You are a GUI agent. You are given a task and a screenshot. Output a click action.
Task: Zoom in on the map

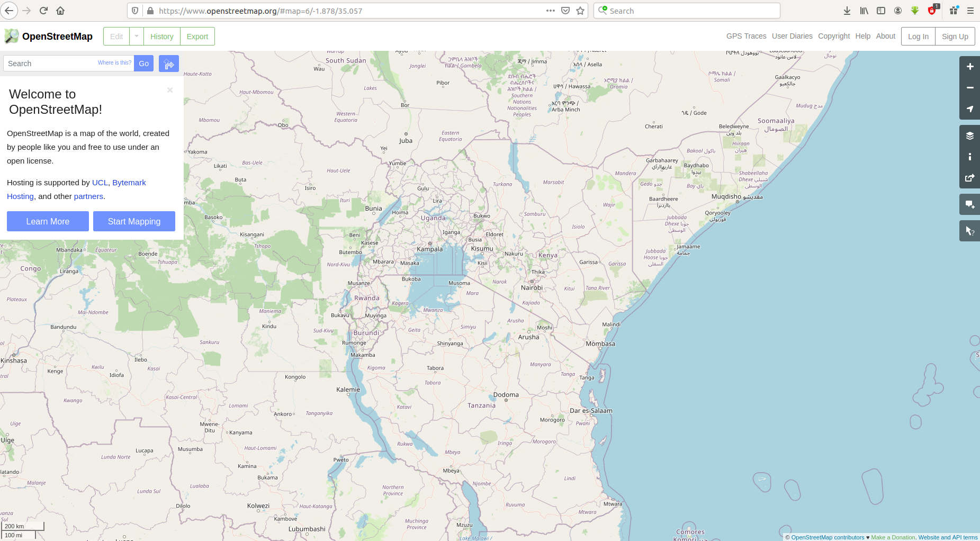click(969, 67)
